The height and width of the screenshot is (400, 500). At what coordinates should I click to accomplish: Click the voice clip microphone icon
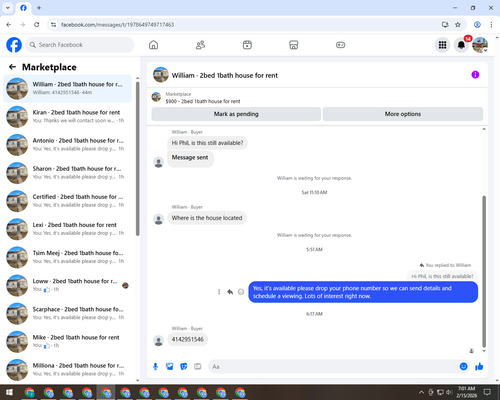click(155, 367)
